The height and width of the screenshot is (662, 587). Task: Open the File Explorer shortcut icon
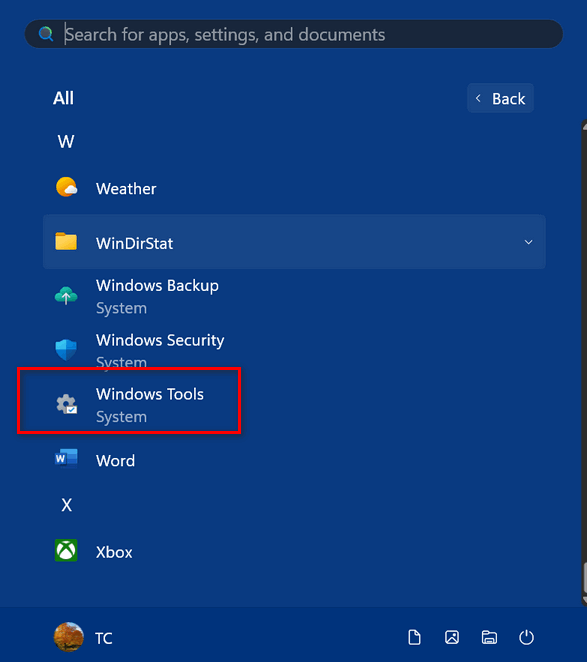[489, 637]
